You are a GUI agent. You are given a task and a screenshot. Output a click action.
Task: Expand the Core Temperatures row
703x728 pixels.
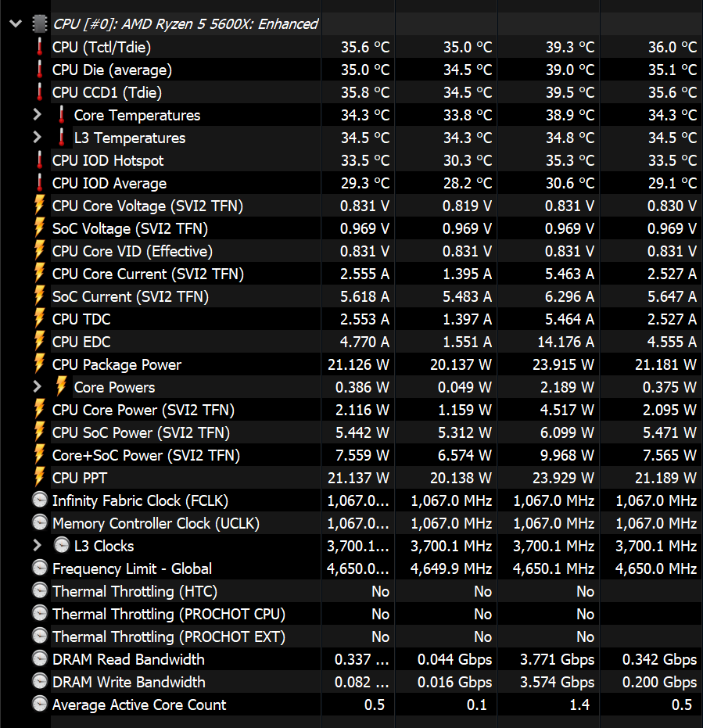(x=38, y=115)
